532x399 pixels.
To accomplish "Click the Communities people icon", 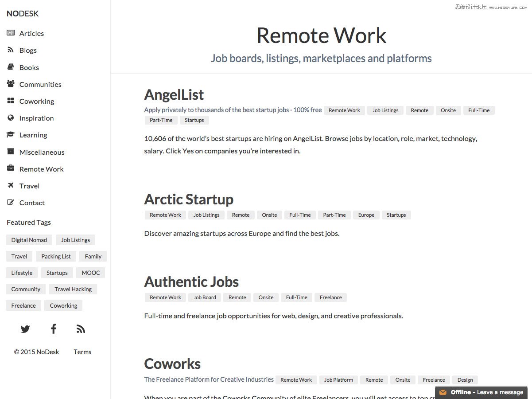I will point(11,84).
